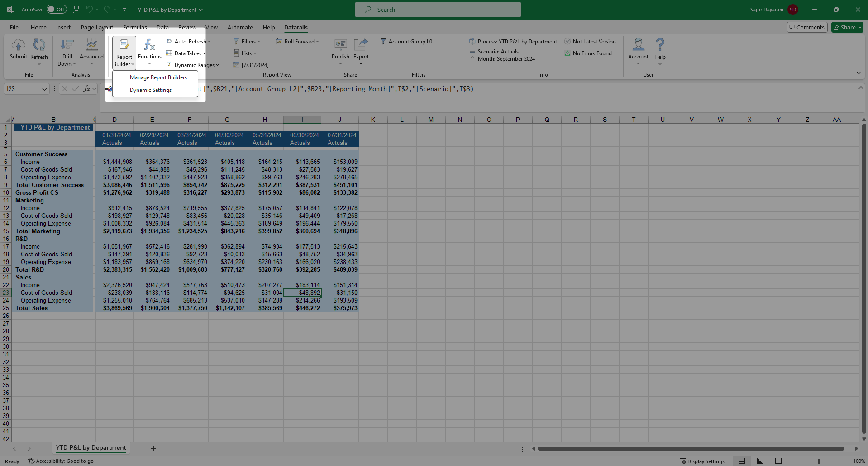Switch to Page Break Preview icon
Viewport: 868px width, 466px height.
coord(778,461)
